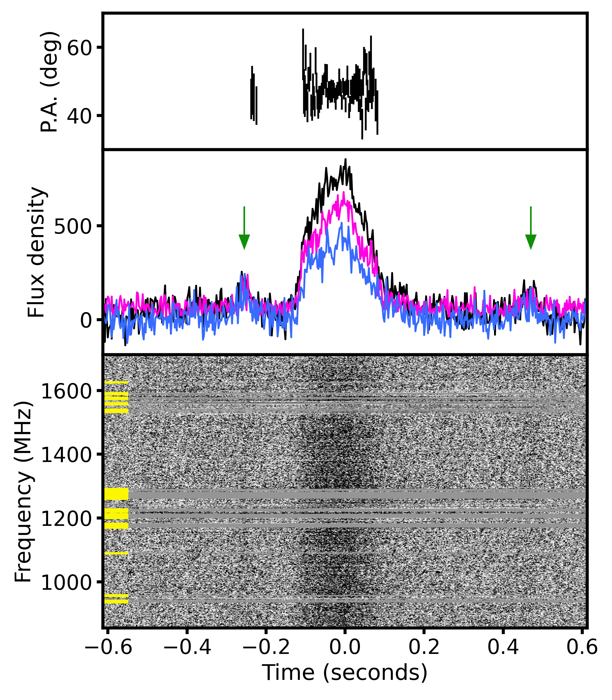Click the widest yellow bar near 1270 MHz

[x=116, y=494]
